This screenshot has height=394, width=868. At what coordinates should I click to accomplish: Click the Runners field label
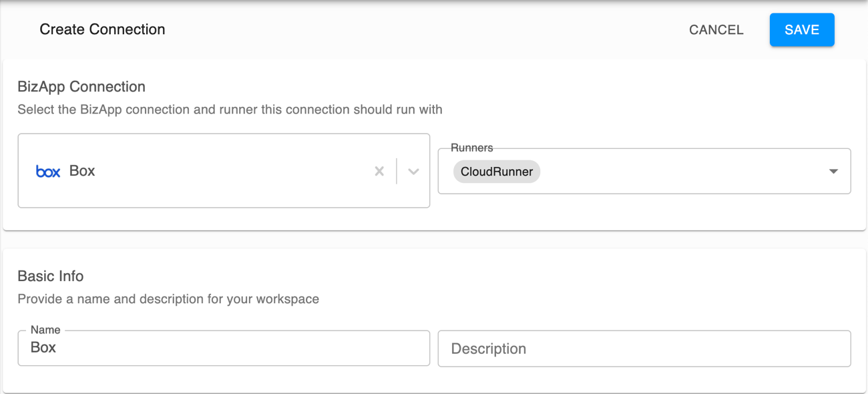click(x=471, y=148)
